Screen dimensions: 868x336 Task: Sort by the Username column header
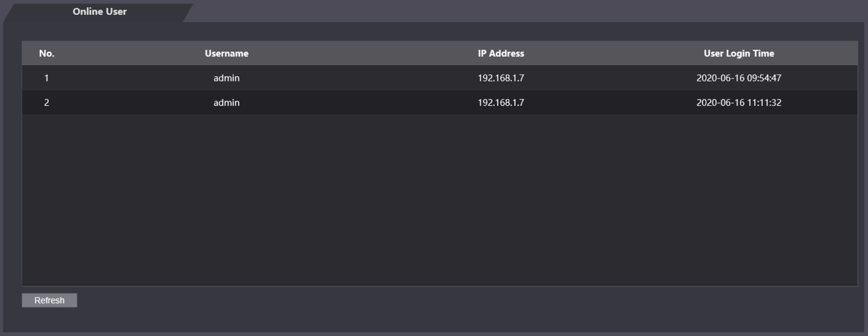click(226, 54)
